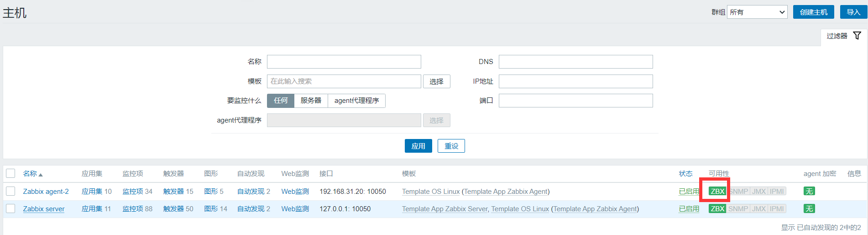Click ZBX availability badge for Zabbix server
This screenshot has width=868, height=235.
tap(717, 209)
